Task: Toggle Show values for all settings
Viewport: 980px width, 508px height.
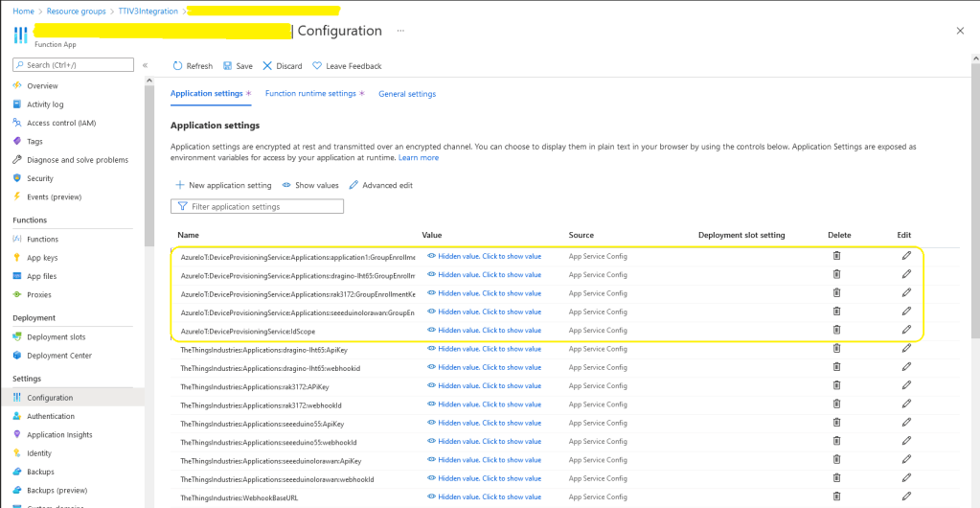Action: (x=309, y=185)
